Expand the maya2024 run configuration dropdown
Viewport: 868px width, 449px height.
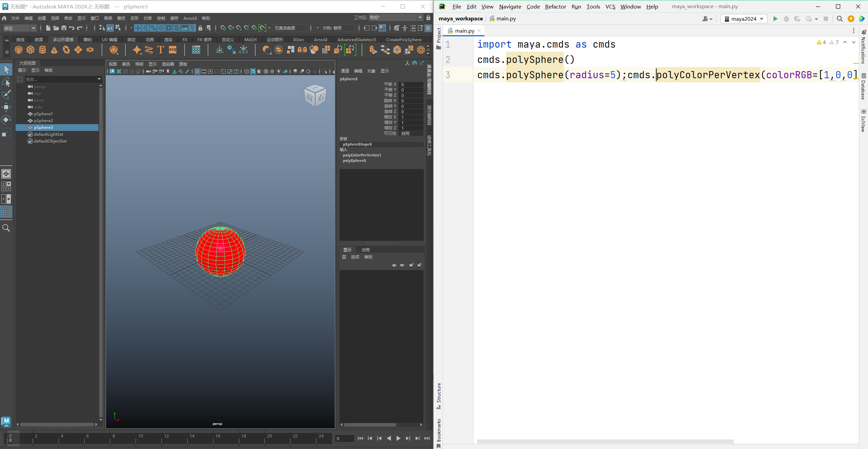click(744, 19)
